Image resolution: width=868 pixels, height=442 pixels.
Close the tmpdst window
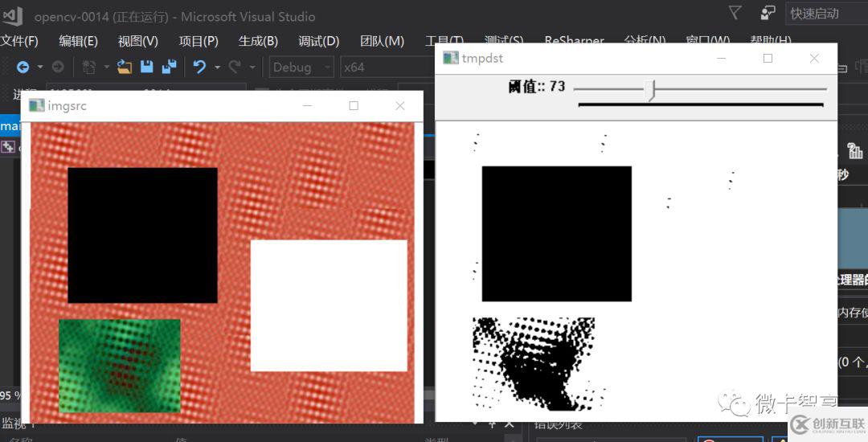click(x=814, y=58)
